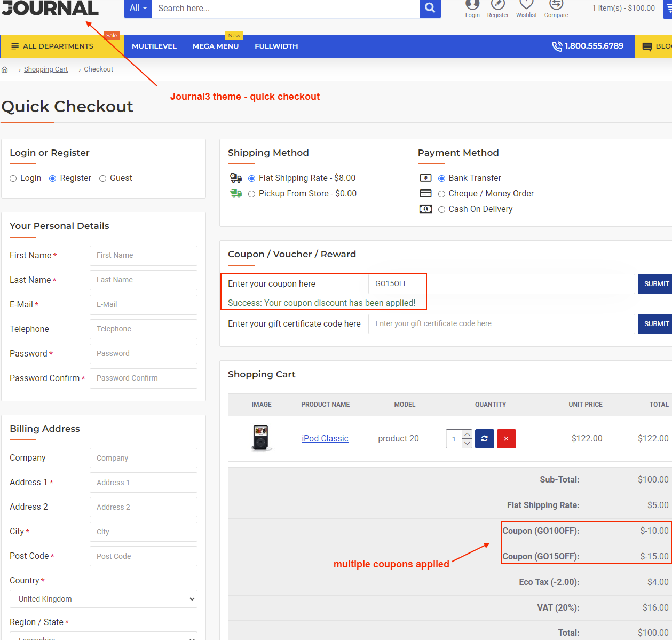Remove iPod Classic with red X button
The height and width of the screenshot is (640, 672).
point(506,439)
